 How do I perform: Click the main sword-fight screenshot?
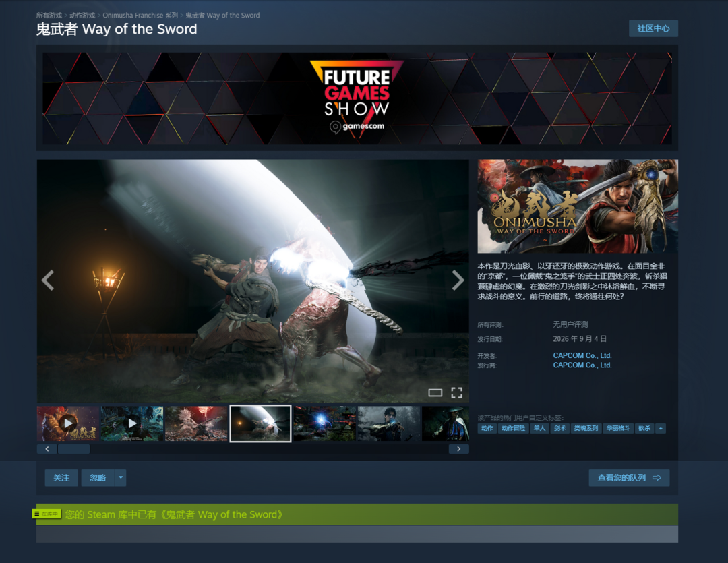(253, 280)
